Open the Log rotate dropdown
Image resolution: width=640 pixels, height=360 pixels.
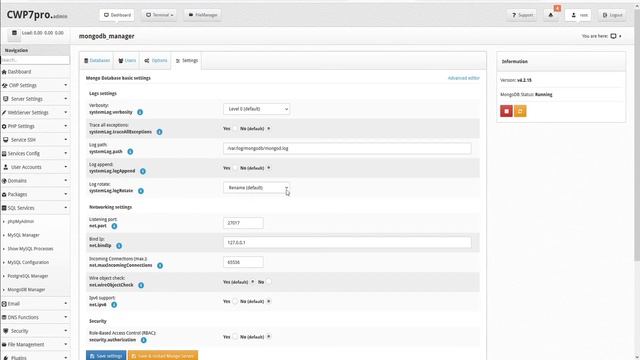click(256, 188)
